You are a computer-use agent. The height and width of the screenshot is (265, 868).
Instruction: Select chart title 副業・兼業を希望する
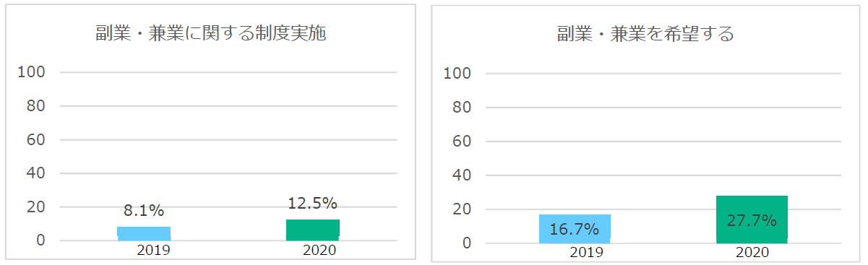coord(645,34)
